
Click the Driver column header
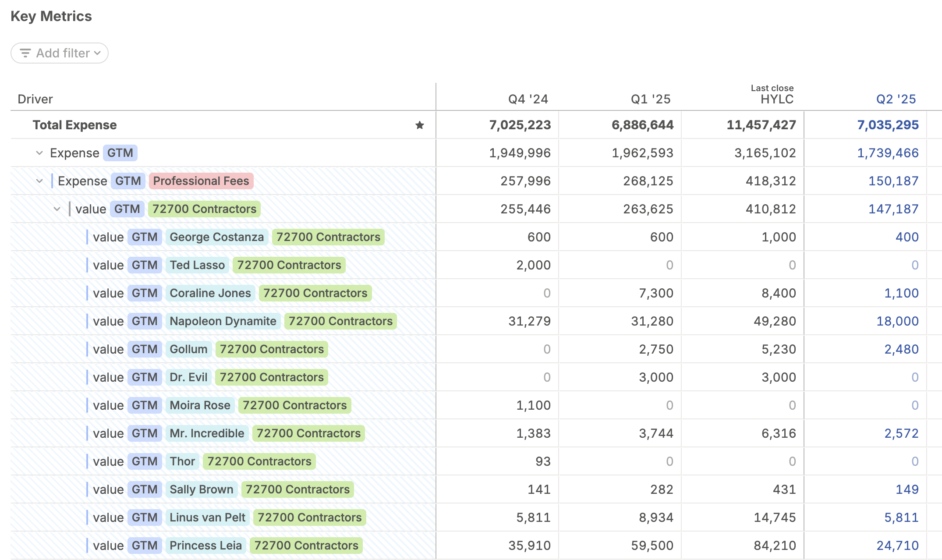coord(35,99)
